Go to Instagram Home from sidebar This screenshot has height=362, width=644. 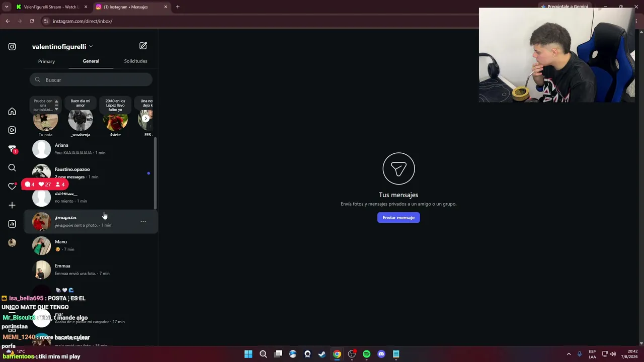tap(12, 112)
